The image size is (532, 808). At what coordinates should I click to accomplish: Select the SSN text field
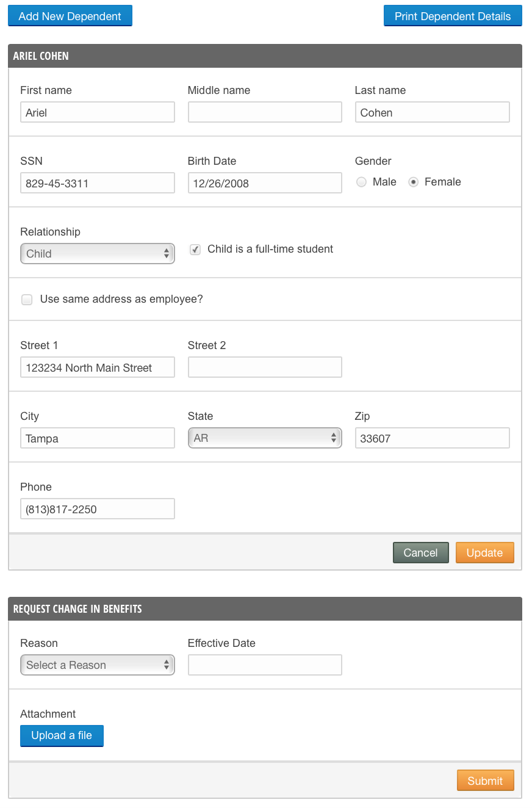point(98,183)
